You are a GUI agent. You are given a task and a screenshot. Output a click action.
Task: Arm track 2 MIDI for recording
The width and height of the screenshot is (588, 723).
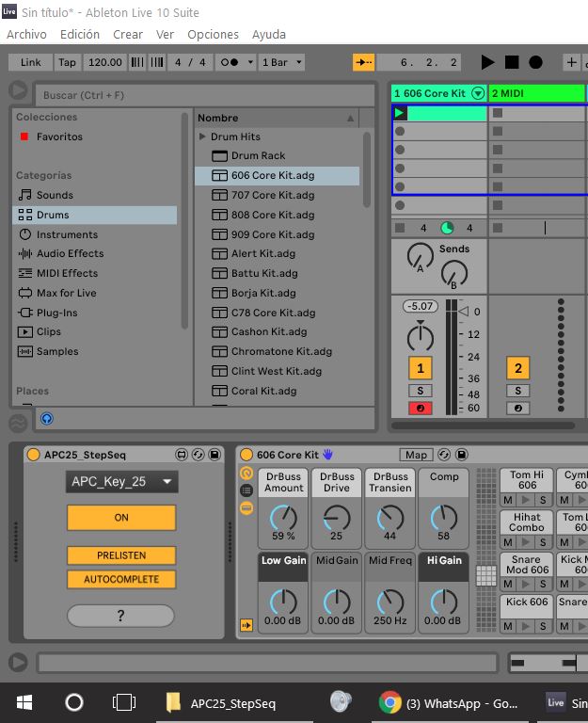click(x=518, y=408)
